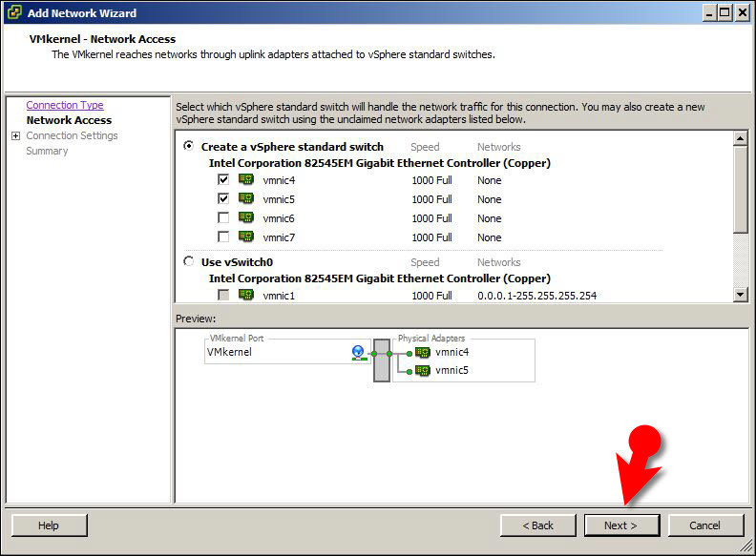Click the adapter list scroll down arrow
Screen dimensions: 756x556
pyautogui.click(x=740, y=295)
